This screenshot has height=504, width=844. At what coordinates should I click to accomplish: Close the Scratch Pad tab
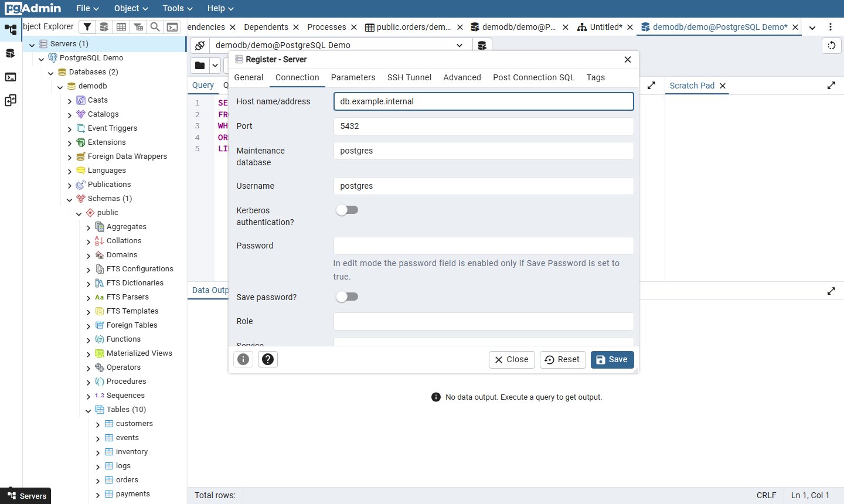click(x=723, y=86)
